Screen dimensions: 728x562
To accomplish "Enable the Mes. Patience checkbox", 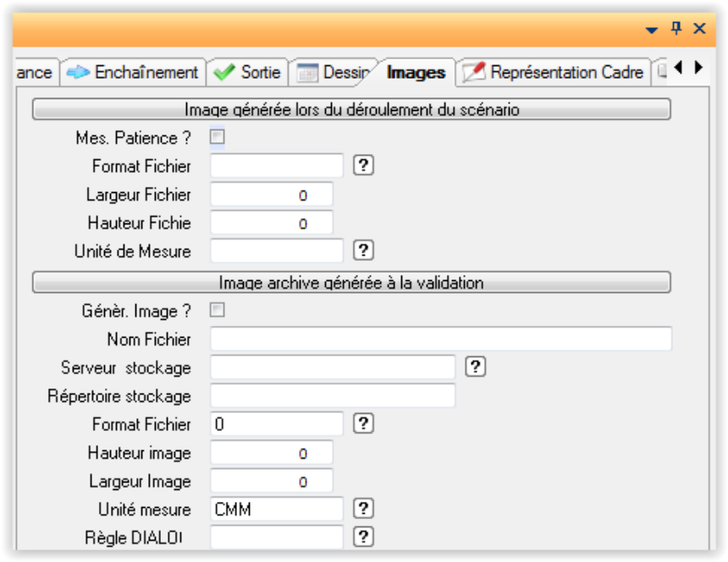I will (x=218, y=137).
